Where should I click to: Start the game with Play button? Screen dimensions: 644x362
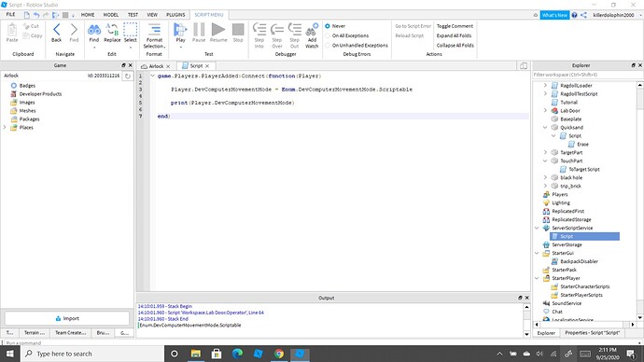coord(180,33)
